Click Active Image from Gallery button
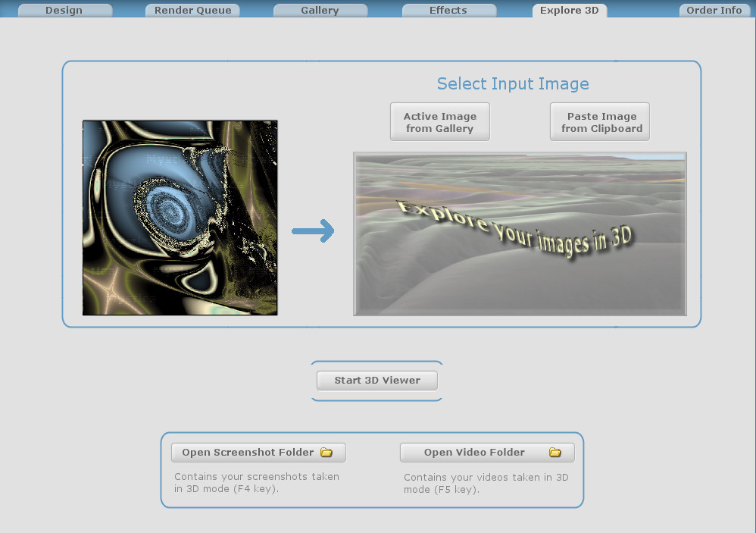This screenshot has height=533, width=756. 439,122
